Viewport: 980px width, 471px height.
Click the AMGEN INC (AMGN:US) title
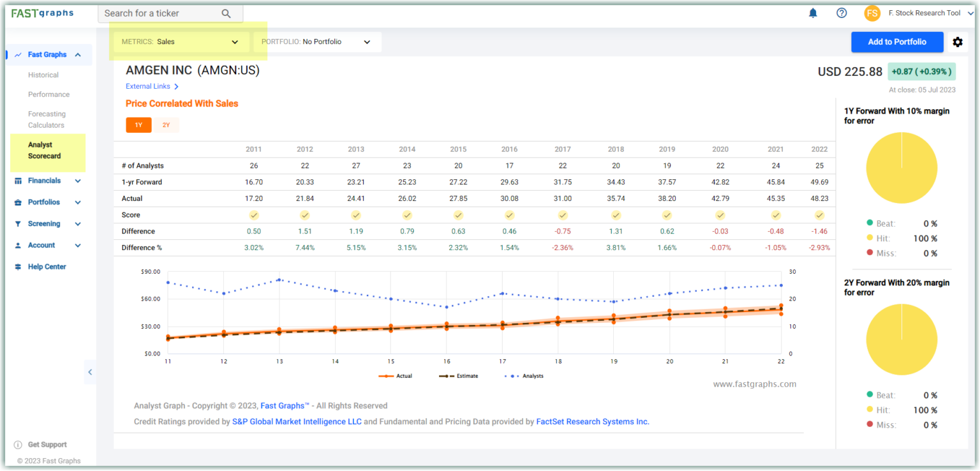coord(193,70)
